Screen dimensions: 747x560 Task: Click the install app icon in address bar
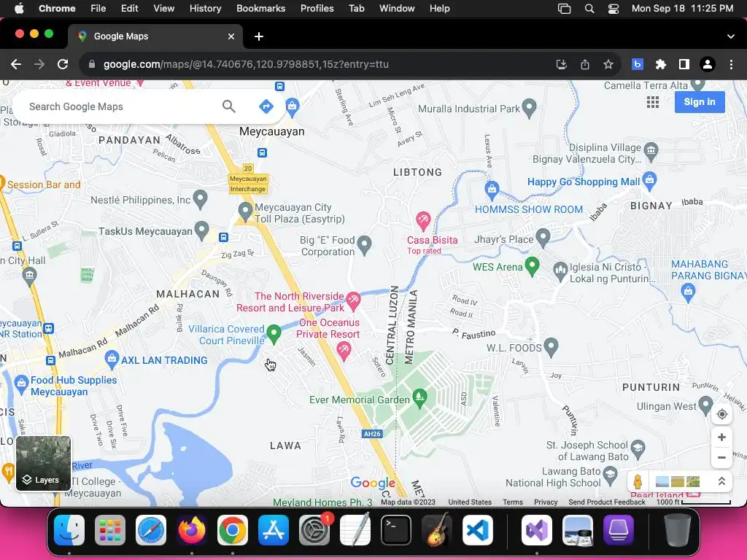(561, 64)
